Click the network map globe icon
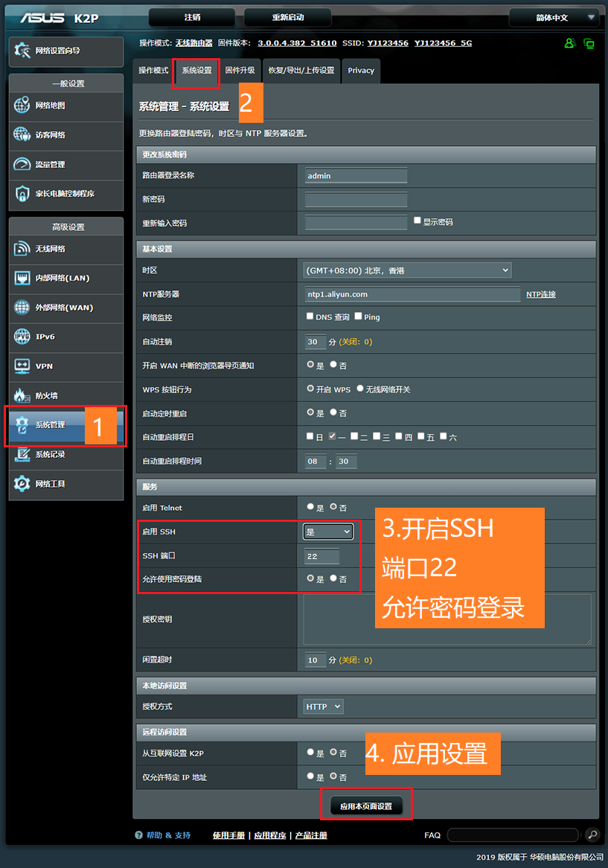608x868 pixels. 22,106
